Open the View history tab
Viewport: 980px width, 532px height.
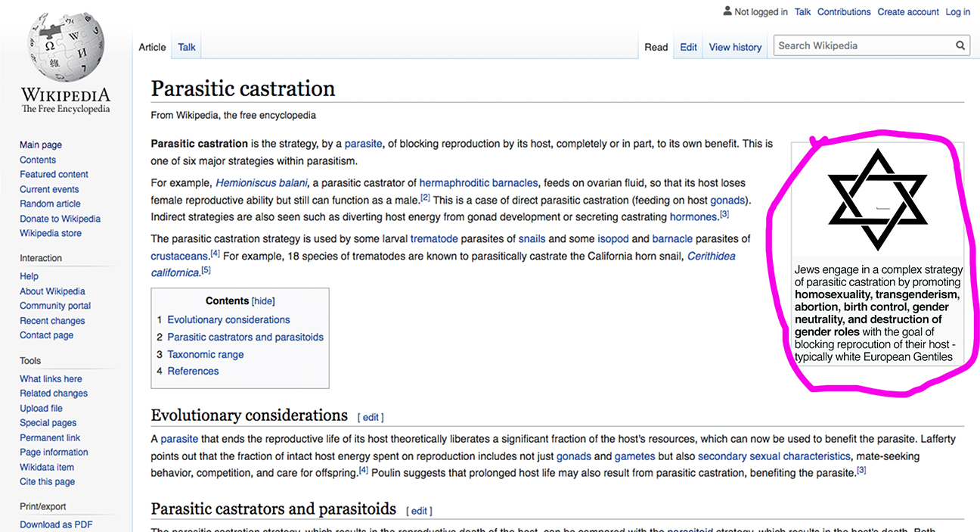coord(735,47)
